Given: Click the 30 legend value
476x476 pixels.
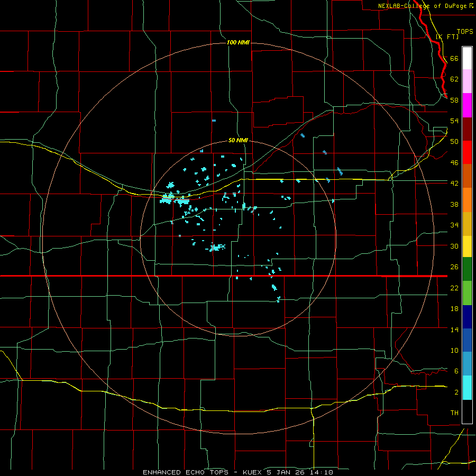Looking at the screenshot, I should tap(454, 246).
